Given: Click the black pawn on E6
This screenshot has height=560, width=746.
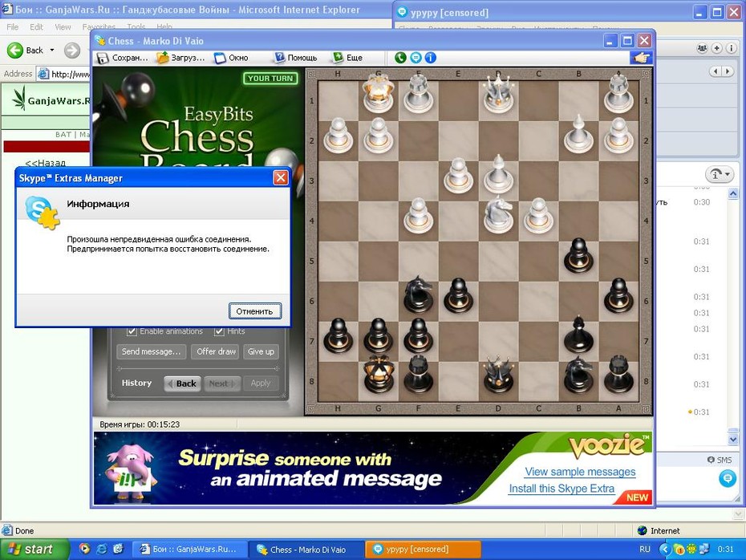Looking at the screenshot, I should [458, 295].
